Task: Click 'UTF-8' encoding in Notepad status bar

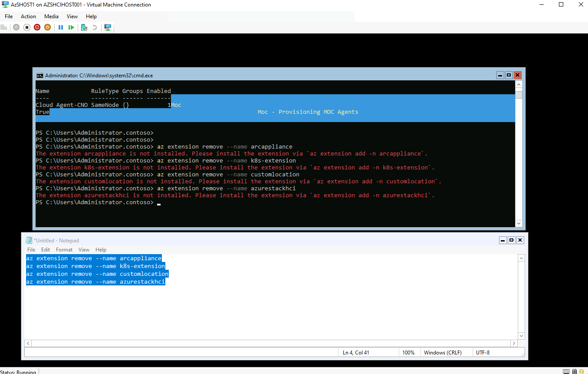Action: (483, 353)
